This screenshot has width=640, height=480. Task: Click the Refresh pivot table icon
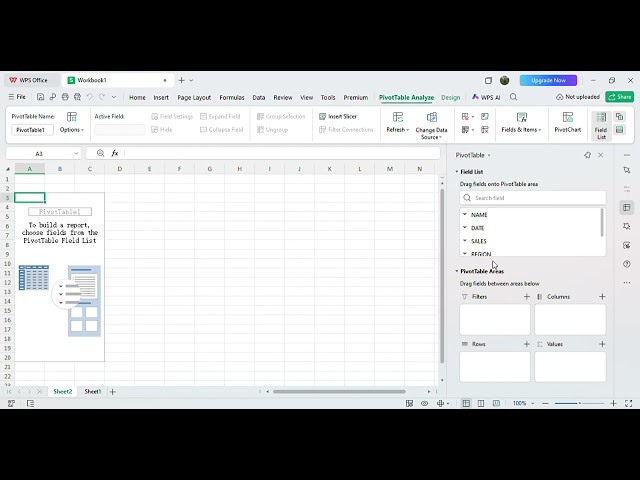[398, 117]
